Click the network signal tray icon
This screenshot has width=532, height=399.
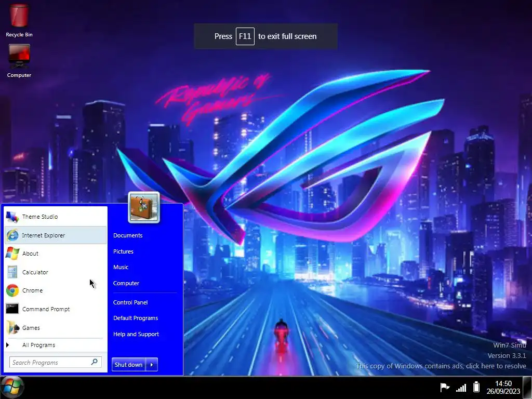point(461,388)
